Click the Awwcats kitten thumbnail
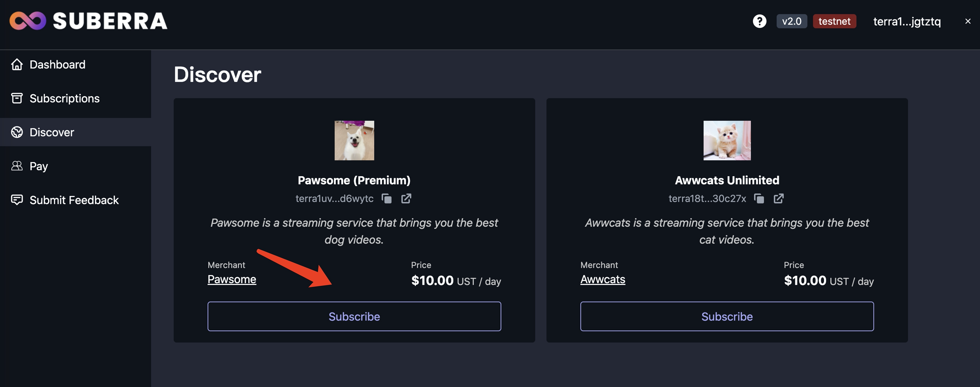The image size is (980, 387). 727,141
